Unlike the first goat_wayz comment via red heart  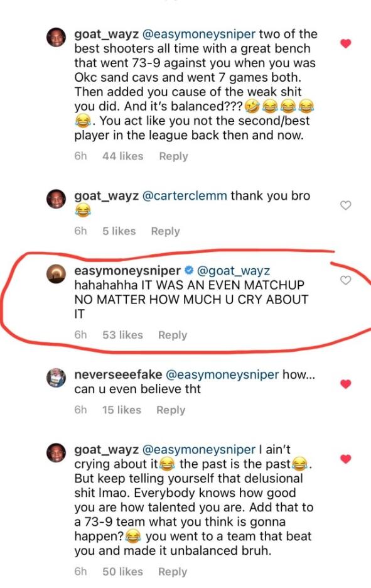pos(345,43)
